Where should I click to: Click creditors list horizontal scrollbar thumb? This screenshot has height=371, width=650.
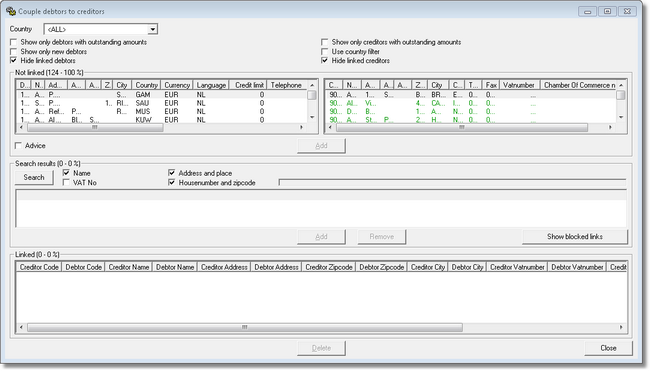tap(462, 128)
